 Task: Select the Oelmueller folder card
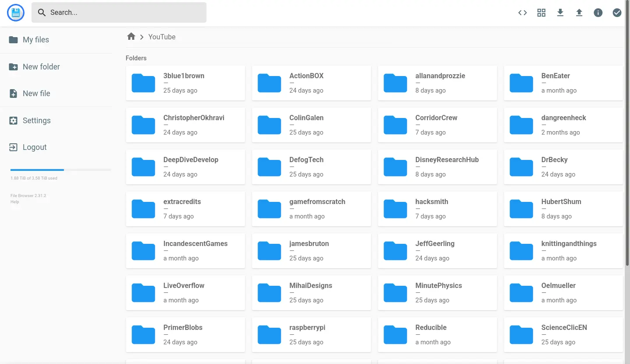click(563, 293)
